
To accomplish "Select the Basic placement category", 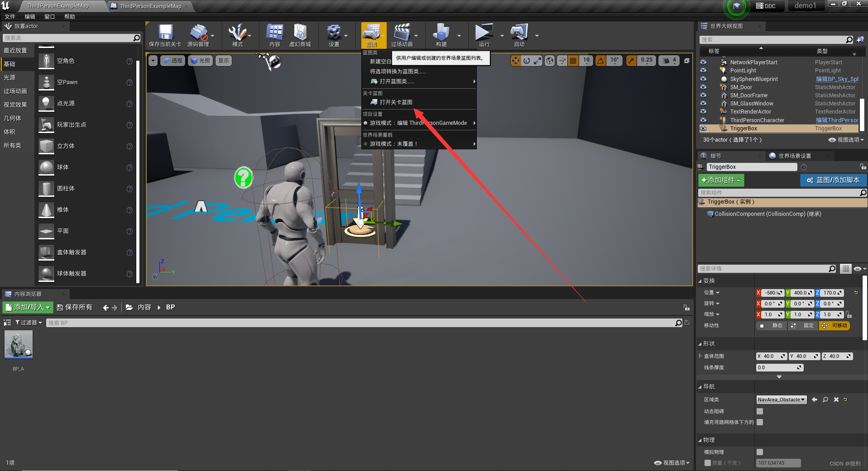I will (x=17, y=64).
